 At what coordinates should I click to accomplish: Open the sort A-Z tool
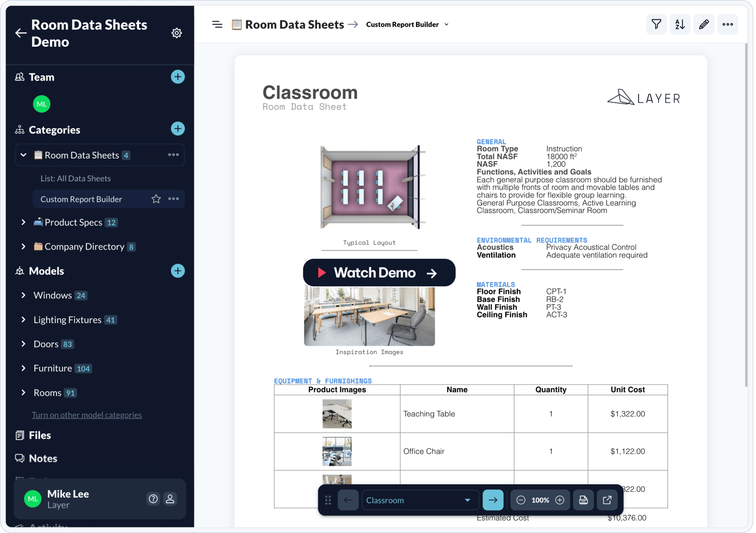point(680,24)
